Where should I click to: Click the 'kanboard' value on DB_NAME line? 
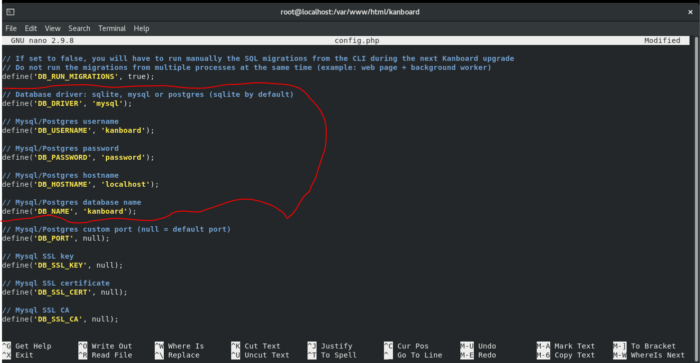(x=105, y=211)
